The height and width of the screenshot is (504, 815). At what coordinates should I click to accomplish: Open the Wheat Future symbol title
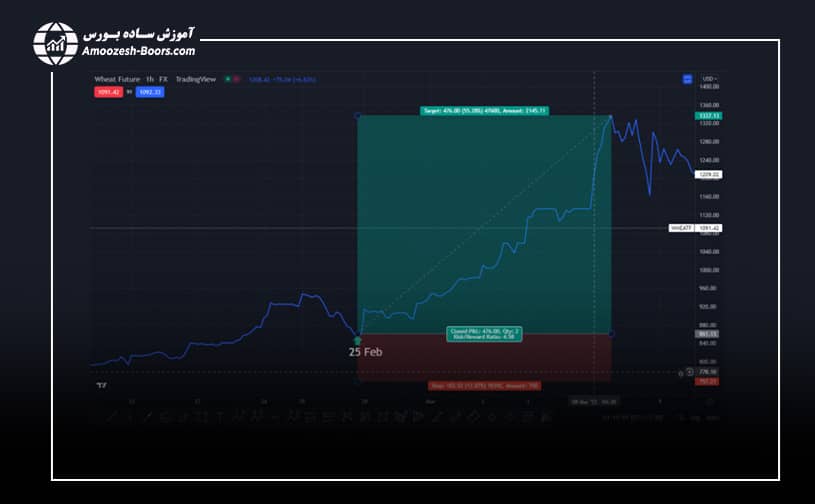pyautogui.click(x=117, y=78)
